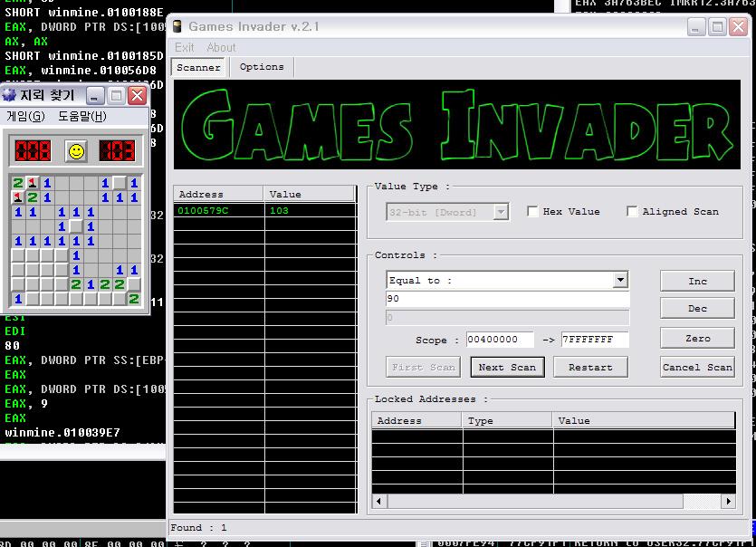Click the yellow smiley face in Minesweeper
This screenshot has height=547, width=756.
point(76,151)
